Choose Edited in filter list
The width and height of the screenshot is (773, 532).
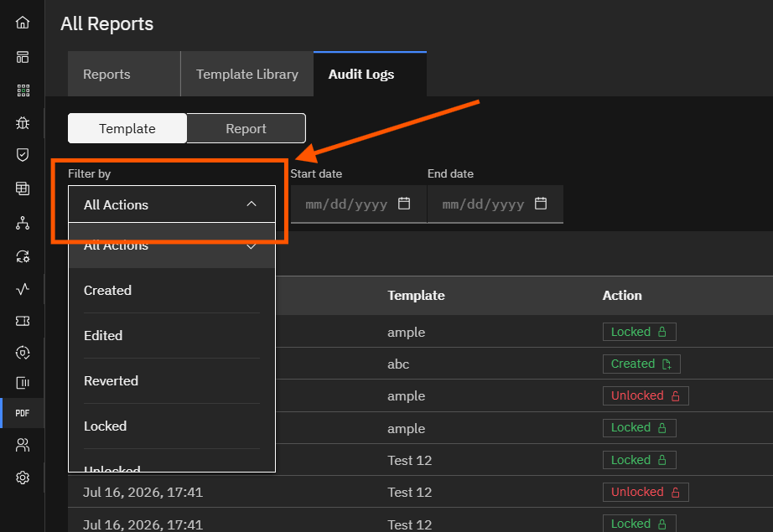pyautogui.click(x=172, y=335)
